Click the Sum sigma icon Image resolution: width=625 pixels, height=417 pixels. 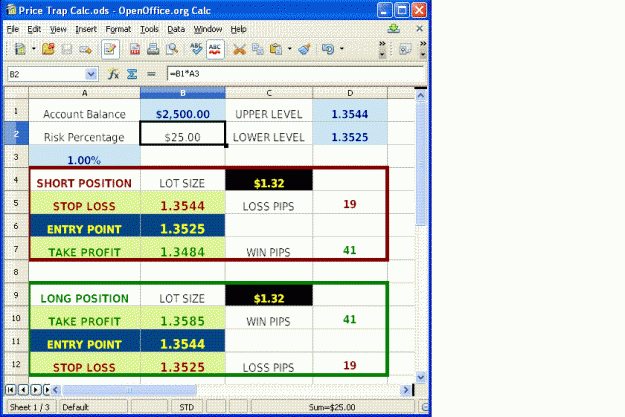click(x=132, y=74)
